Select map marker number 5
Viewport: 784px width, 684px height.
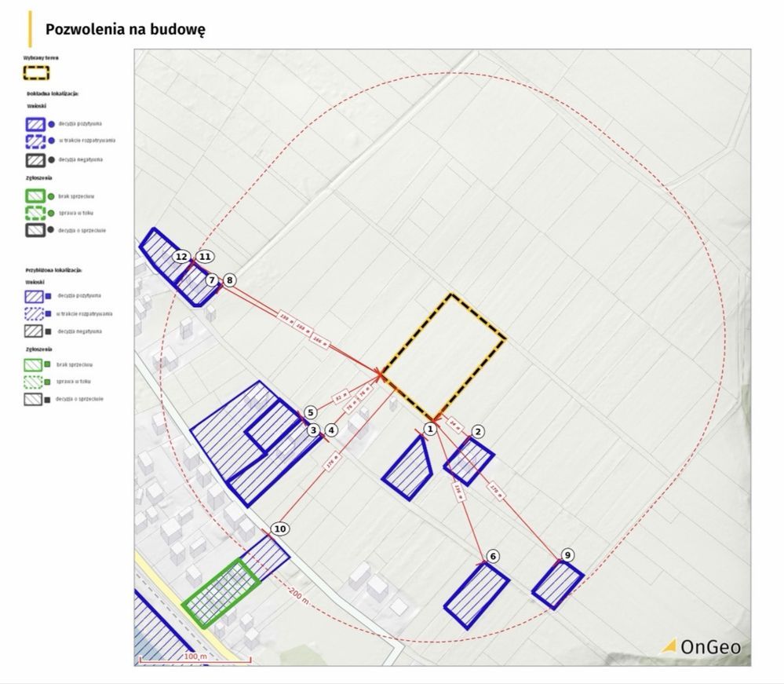coord(311,412)
